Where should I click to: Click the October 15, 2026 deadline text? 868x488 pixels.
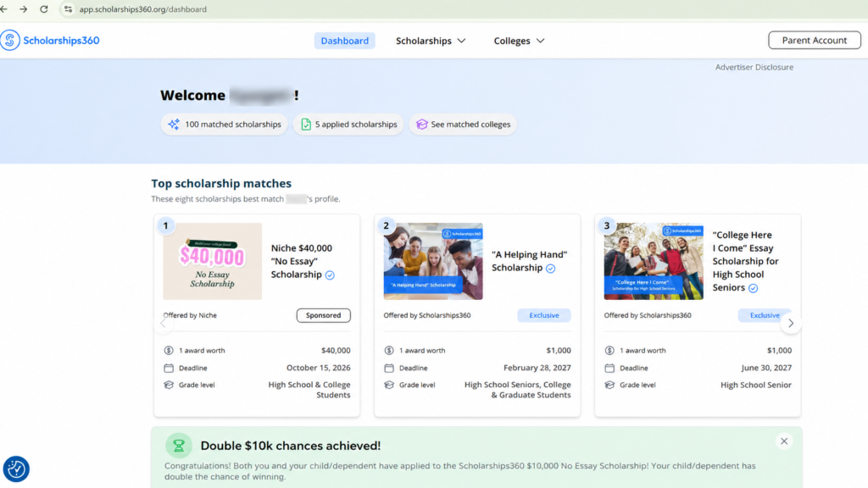[x=319, y=368]
